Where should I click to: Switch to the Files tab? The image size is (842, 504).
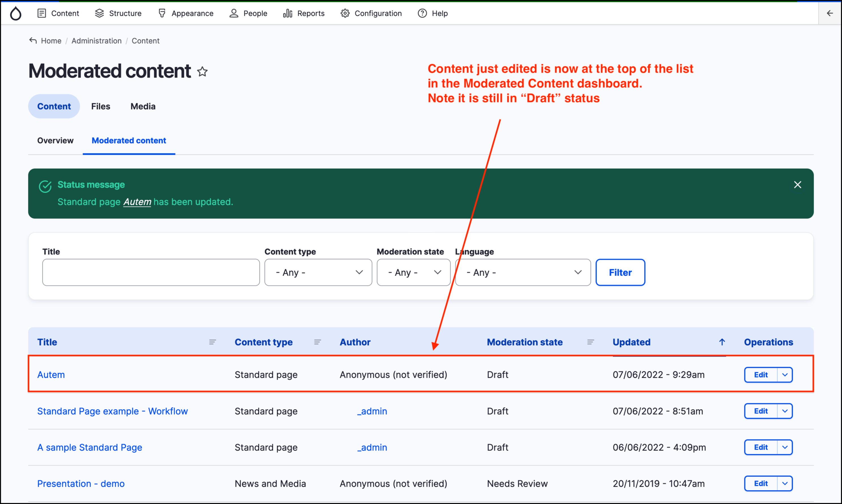pos(100,106)
